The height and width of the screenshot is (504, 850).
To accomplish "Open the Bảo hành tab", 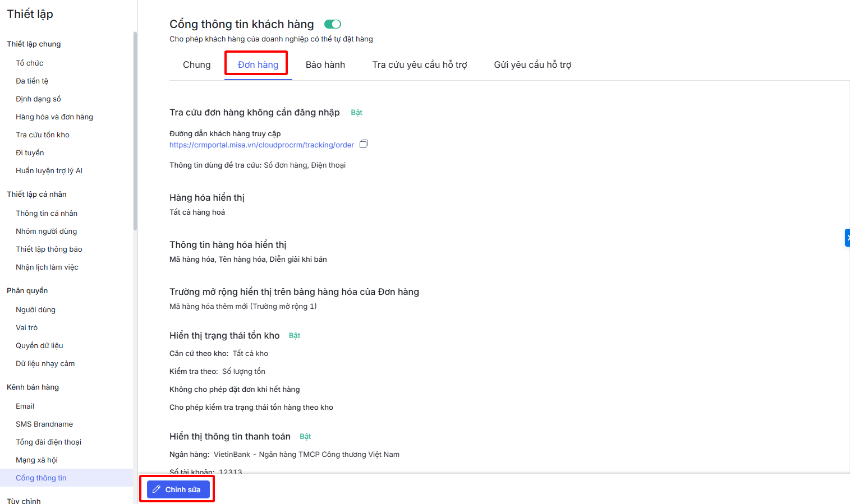I will (325, 64).
